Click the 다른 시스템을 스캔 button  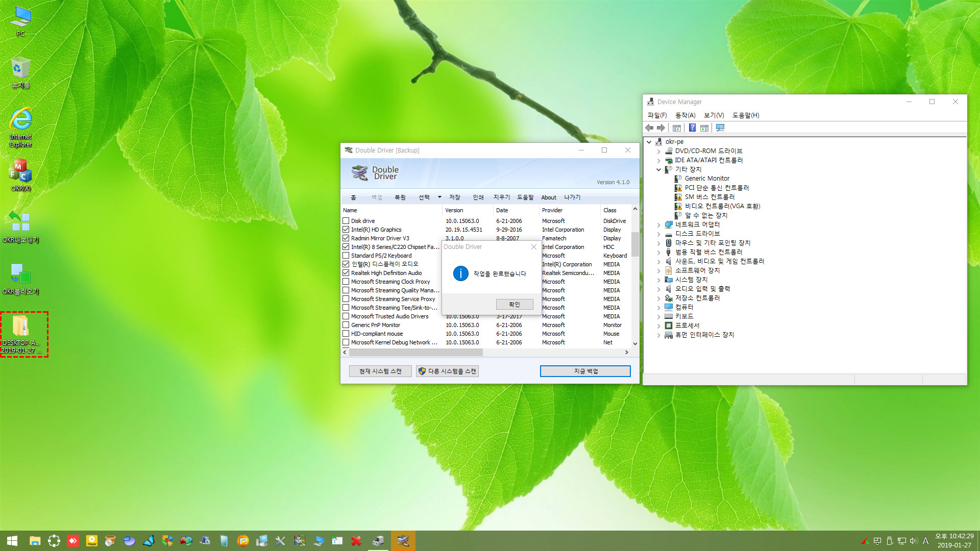point(447,371)
